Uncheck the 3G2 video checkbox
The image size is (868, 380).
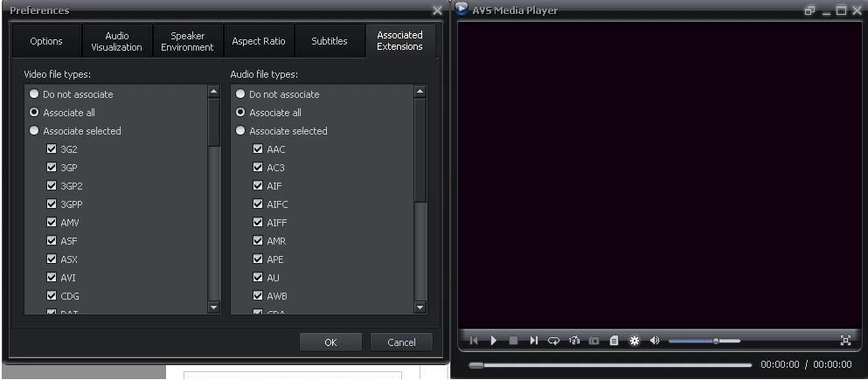coord(52,149)
